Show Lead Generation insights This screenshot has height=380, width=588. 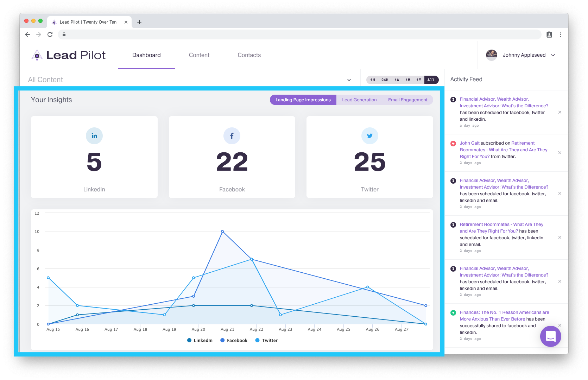tap(359, 100)
